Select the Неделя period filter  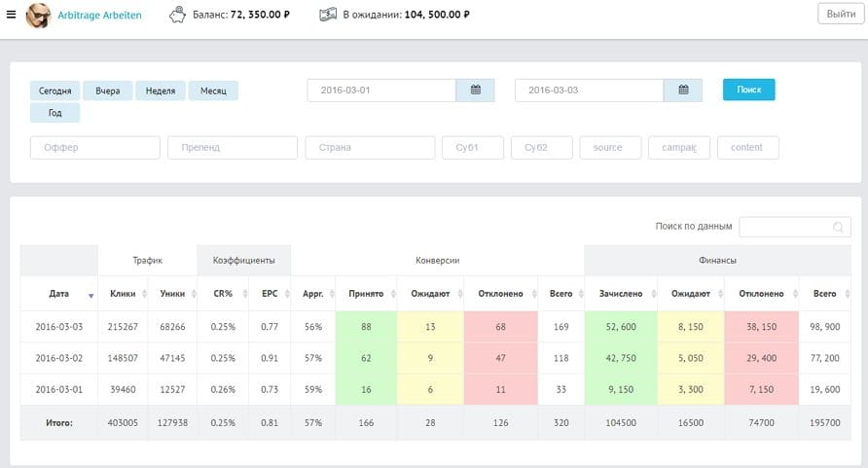(161, 90)
